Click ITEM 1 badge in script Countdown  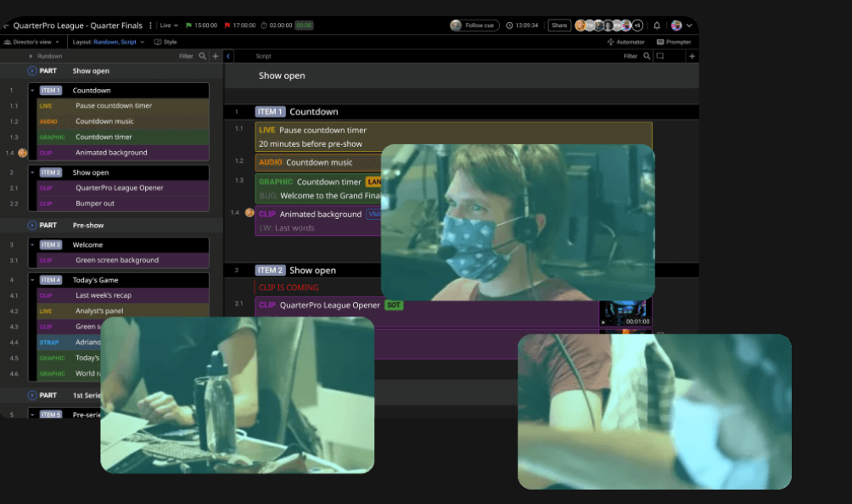(x=270, y=112)
